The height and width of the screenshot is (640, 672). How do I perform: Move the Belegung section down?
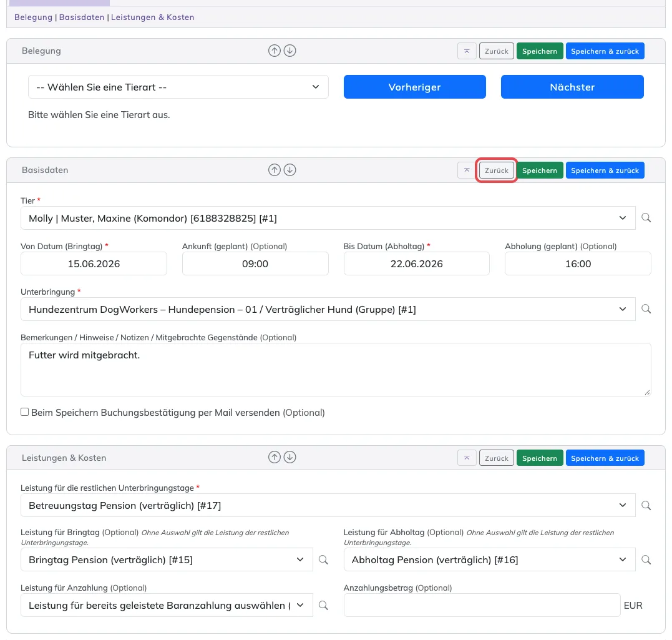click(290, 51)
